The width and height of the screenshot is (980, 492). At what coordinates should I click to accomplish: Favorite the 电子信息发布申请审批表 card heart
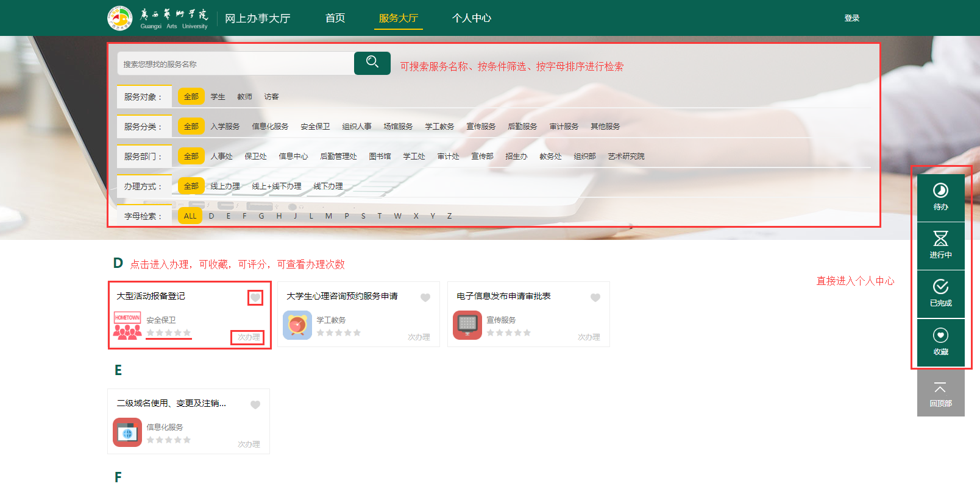595,298
